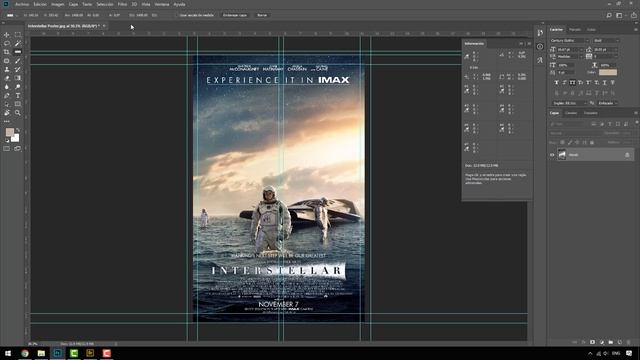The height and width of the screenshot is (360, 640).
Task: Close the Interstellar Poster document tab
Action: 104,26
